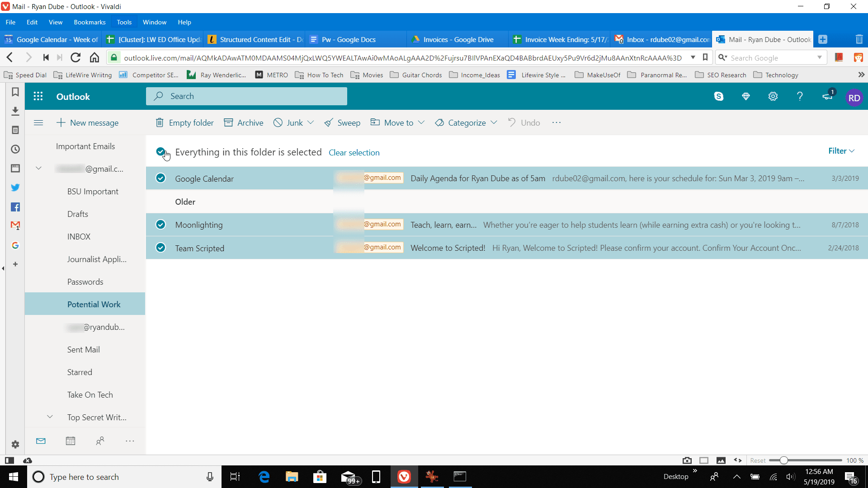Toggle Moonlighting email selection checkmark
The width and height of the screenshot is (868, 488).
pos(160,225)
